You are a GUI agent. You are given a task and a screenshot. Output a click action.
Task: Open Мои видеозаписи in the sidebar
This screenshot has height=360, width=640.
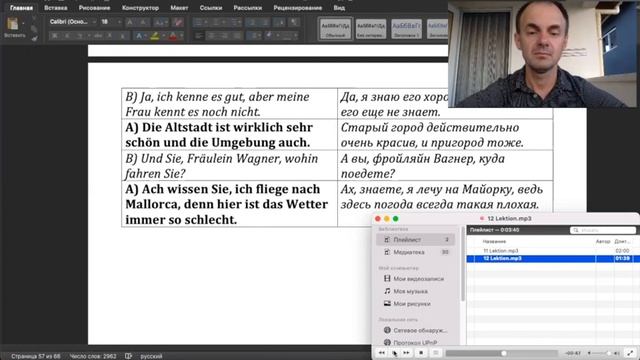pyautogui.click(x=415, y=279)
